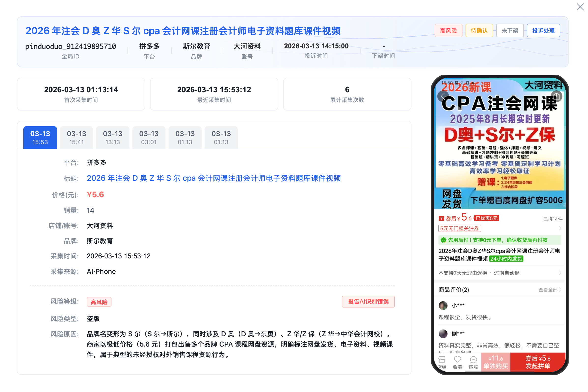This screenshot has width=588, height=392.
Task: Select the 03-13 13:13 snapshot tab
Action: point(112,137)
